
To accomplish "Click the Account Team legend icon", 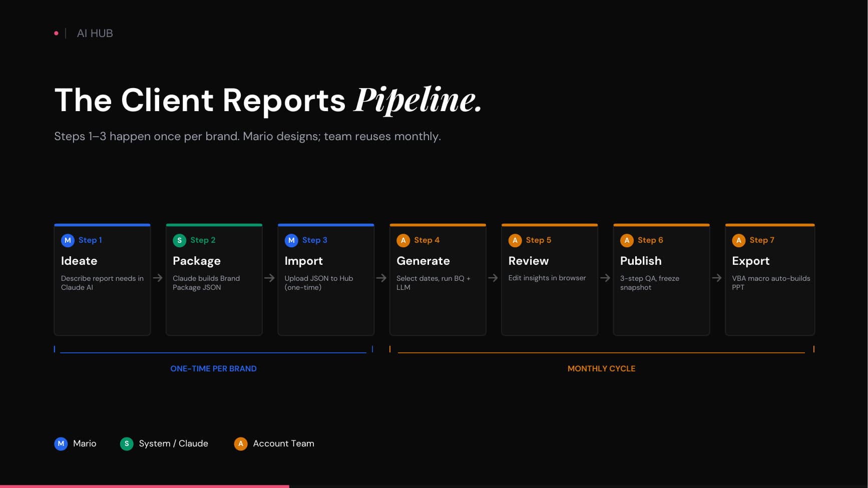I will click(x=241, y=443).
